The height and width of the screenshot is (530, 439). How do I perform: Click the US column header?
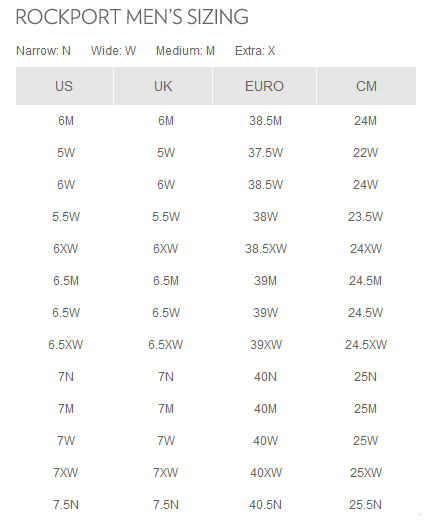click(x=64, y=86)
